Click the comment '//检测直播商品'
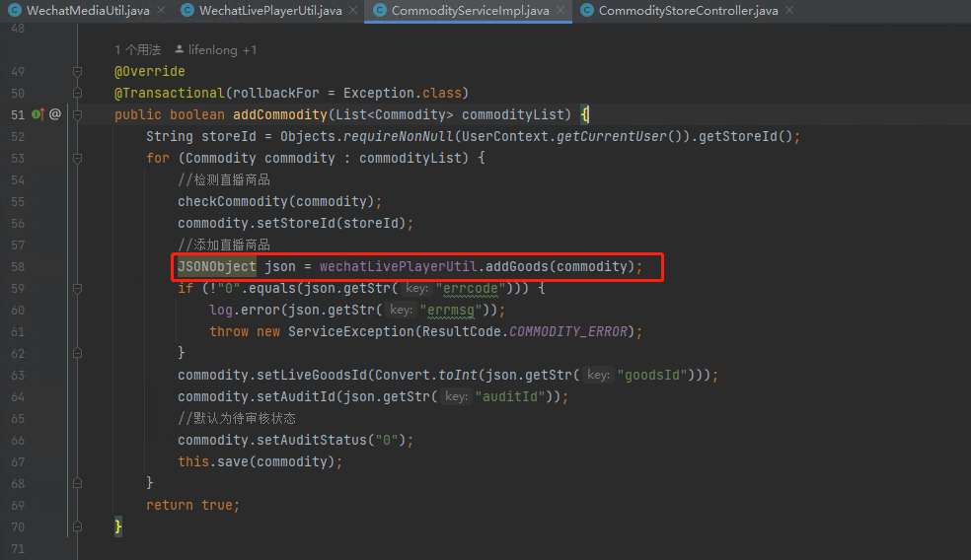Image resolution: width=971 pixels, height=560 pixels. click(224, 180)
